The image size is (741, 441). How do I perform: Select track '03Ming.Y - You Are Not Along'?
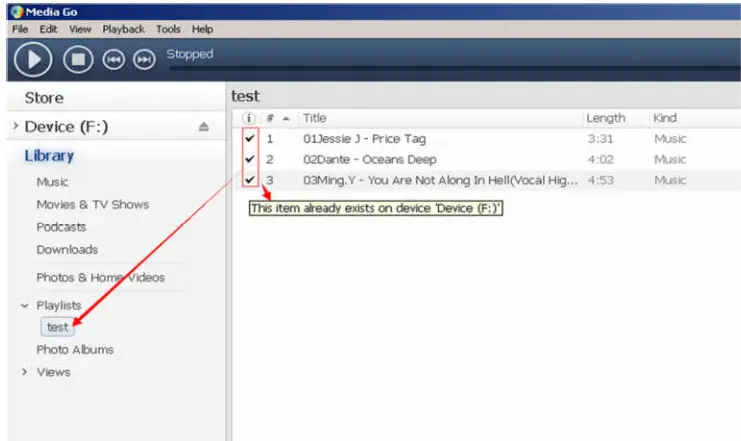click(440, 180)
